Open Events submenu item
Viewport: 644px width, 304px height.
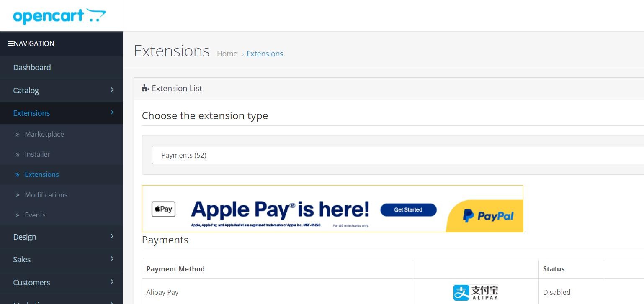pyautogui.click(x=35, y=215)
